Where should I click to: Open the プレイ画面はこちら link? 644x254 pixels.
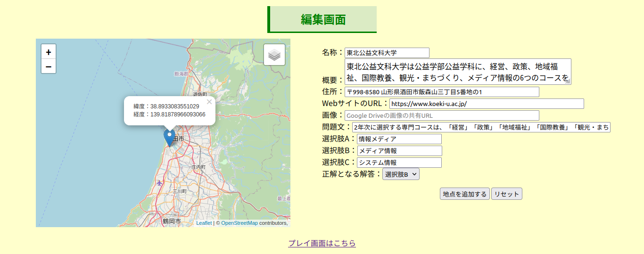pos(322,243)
